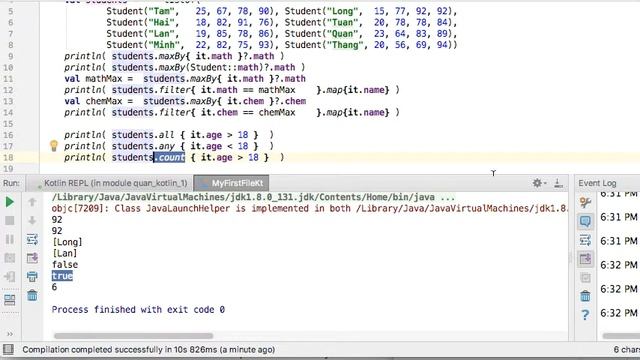Click the Compilation completed successfully status message
The width and height of the screenshot is (640, 360).
coord(149,350)
